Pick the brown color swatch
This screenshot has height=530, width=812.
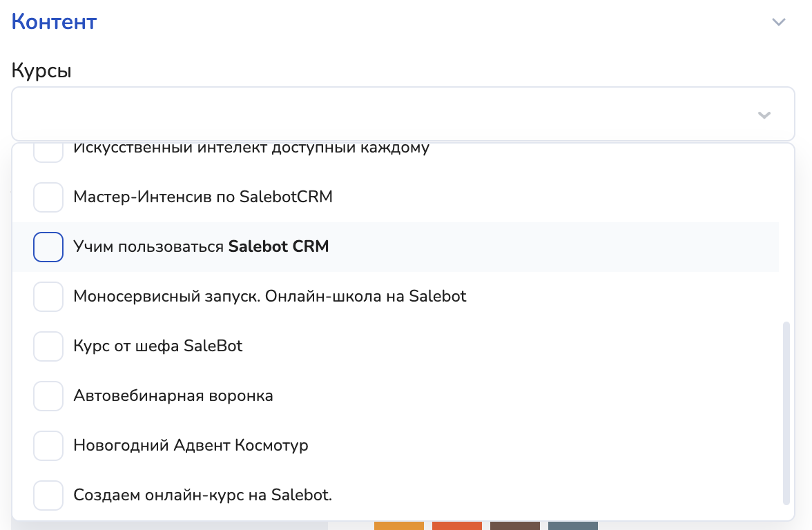515,526
